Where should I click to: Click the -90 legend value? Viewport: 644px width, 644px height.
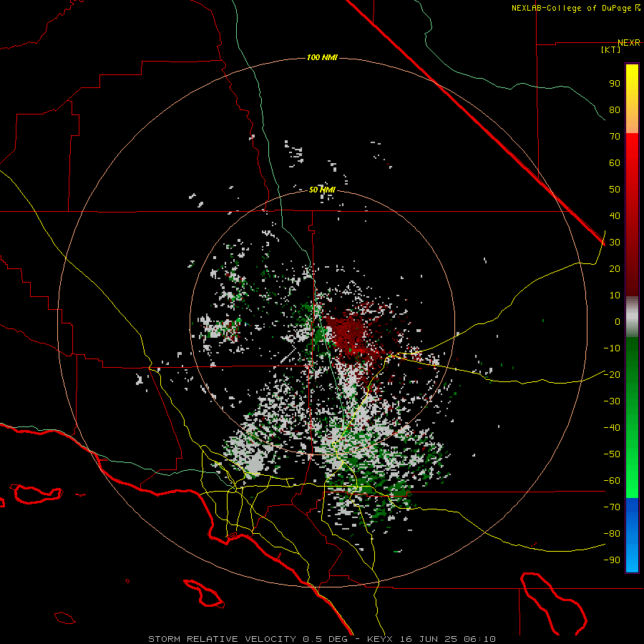click(x=612, y=560)
